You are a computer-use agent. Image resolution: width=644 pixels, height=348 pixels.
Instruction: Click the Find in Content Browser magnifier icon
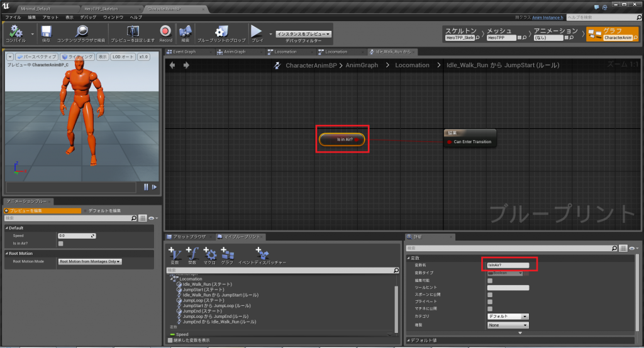82,31
